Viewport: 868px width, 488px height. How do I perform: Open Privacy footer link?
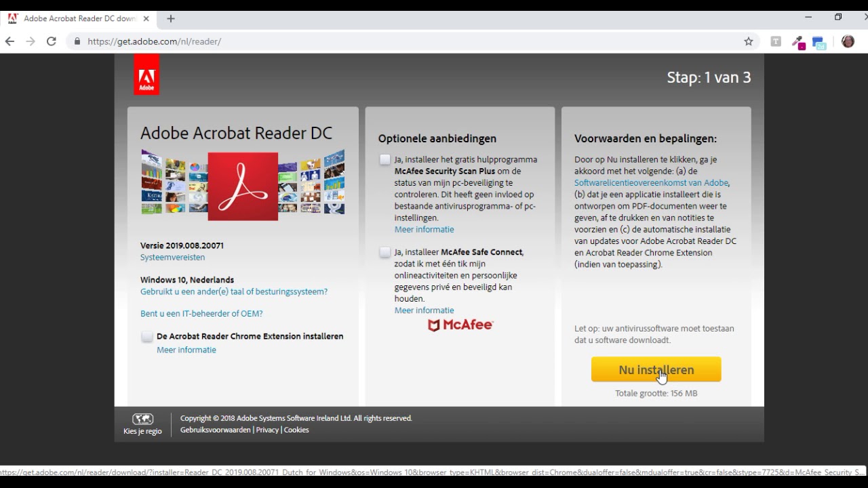(x=267, y=430)
